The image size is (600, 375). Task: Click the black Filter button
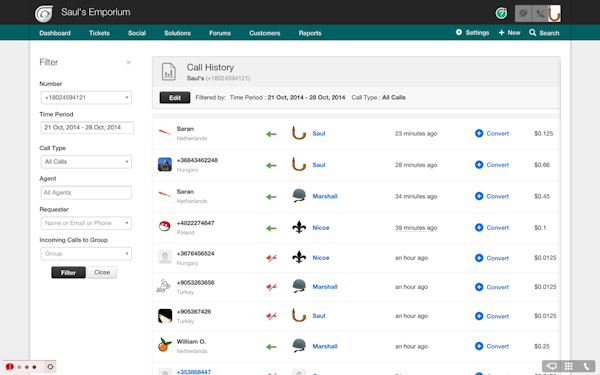click(68, 272)
